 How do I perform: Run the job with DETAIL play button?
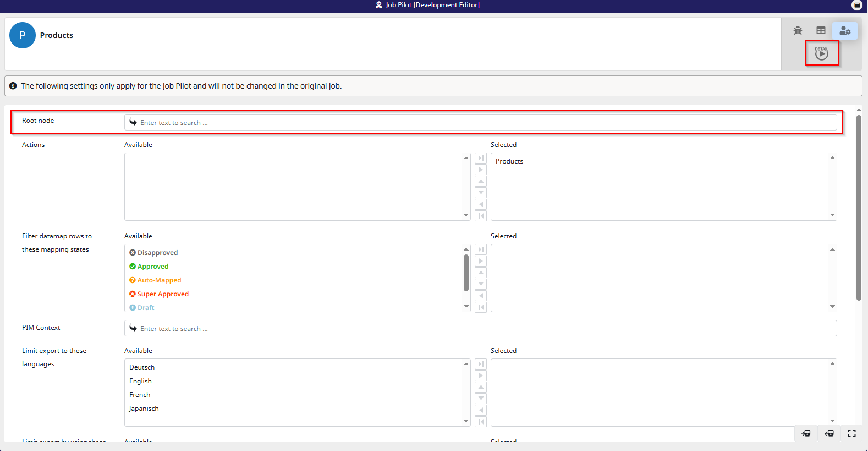[821, 53]
